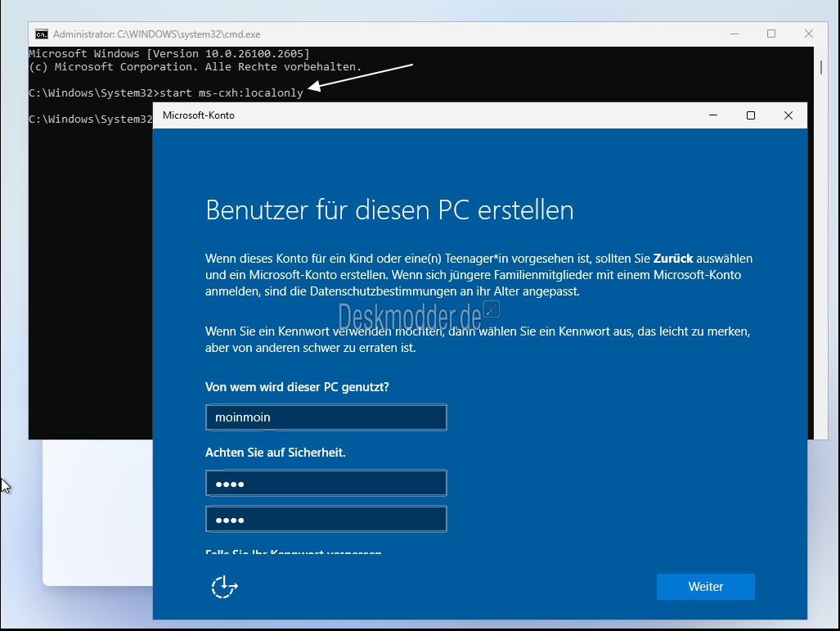Click the cmd.exe vertical scrollbar thumb
This screenshot has height=631, width=840.
click(x=820, y=68)
